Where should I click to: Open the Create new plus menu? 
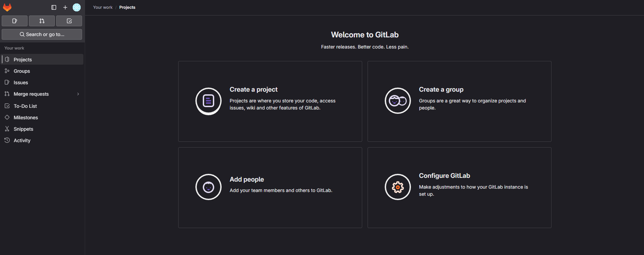tap(65, 7)
